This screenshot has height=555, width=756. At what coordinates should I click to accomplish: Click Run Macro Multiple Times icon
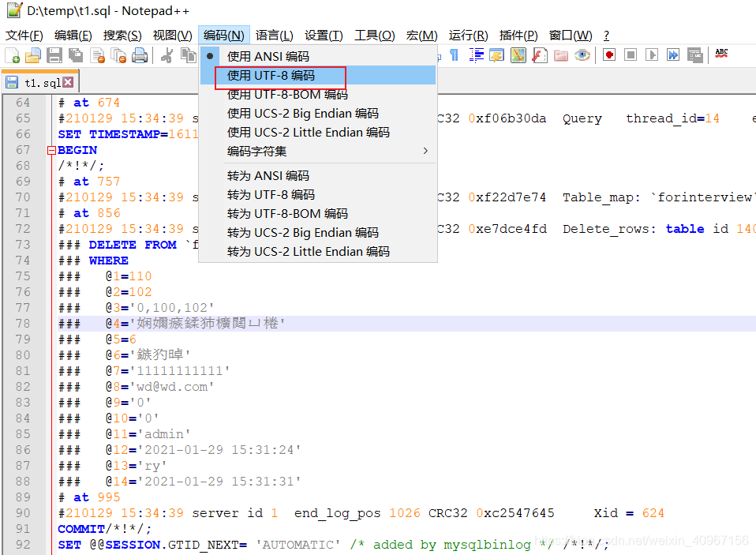coord(673,55)
